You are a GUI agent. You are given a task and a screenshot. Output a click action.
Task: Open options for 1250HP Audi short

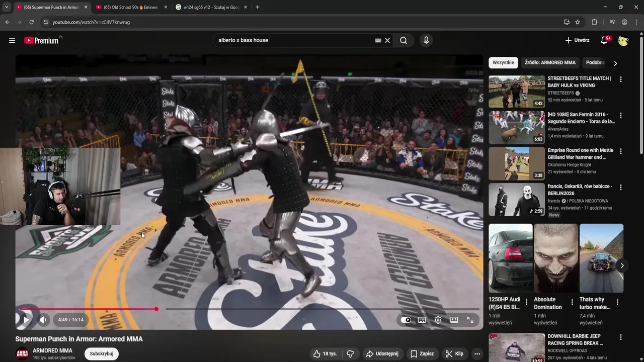pyautogui.click(x=527, y=303)
